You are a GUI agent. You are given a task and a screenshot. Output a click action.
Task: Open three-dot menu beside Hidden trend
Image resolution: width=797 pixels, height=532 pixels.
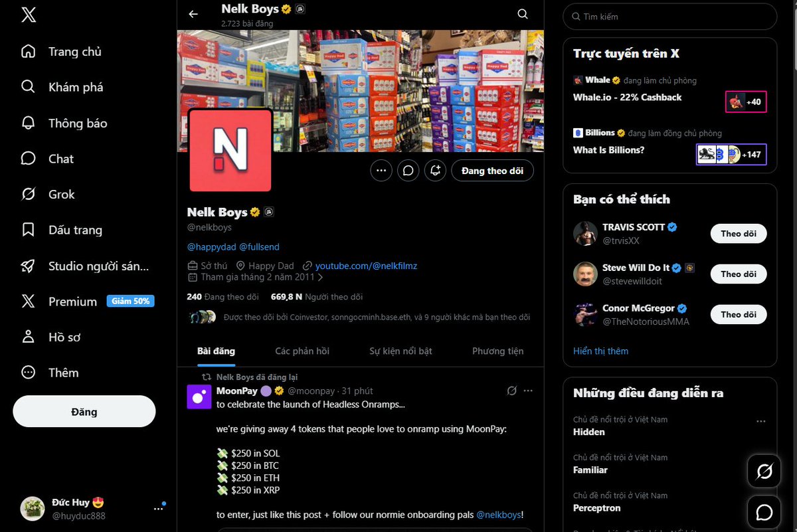(761, 421)
